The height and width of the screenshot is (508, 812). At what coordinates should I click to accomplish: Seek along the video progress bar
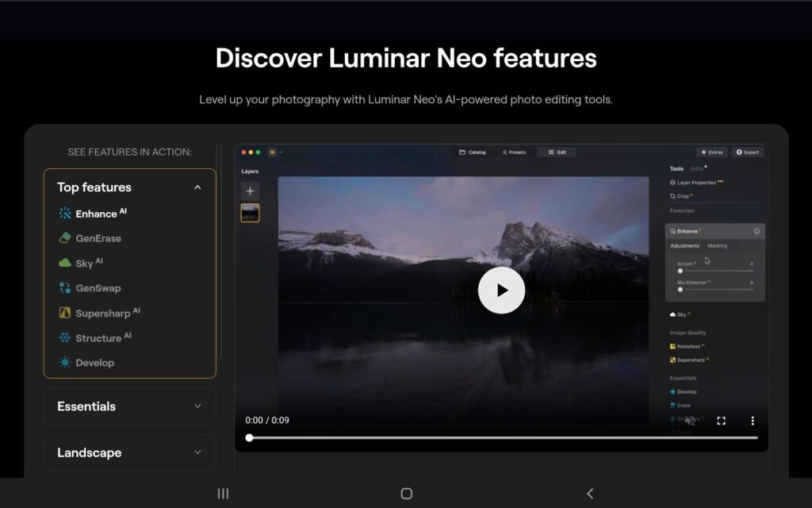coord(504,437)
